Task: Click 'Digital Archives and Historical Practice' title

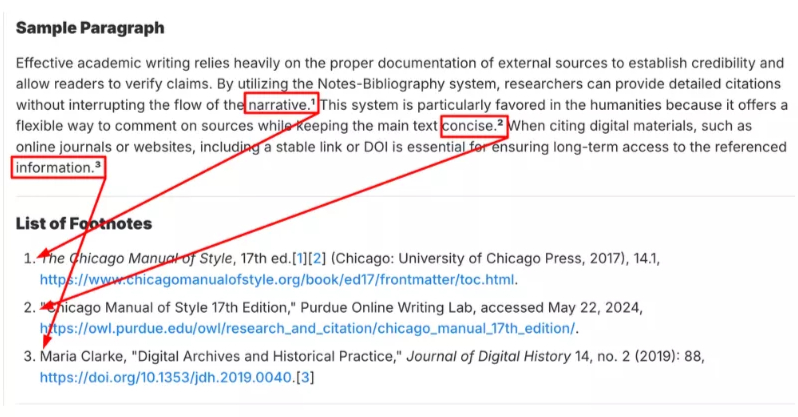Action: (267, 356)
